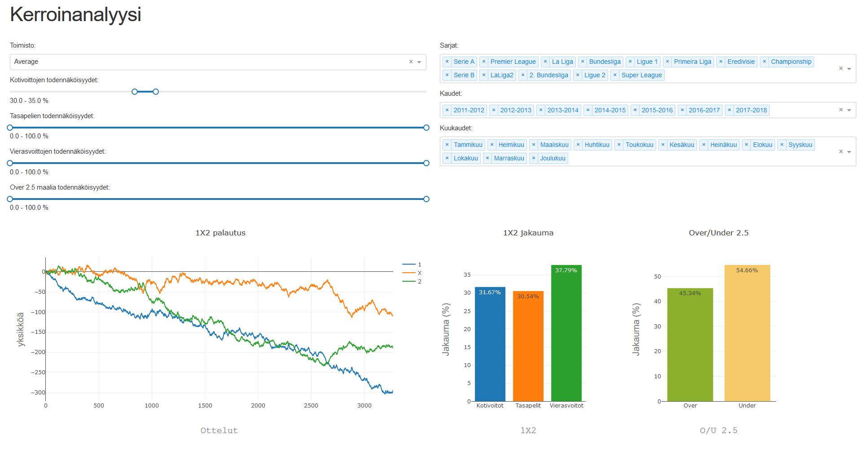Image resolution: width=868 pixels, height=465 pixels.
Task: Remove the Serie A tag
Action: click(447, 62)
